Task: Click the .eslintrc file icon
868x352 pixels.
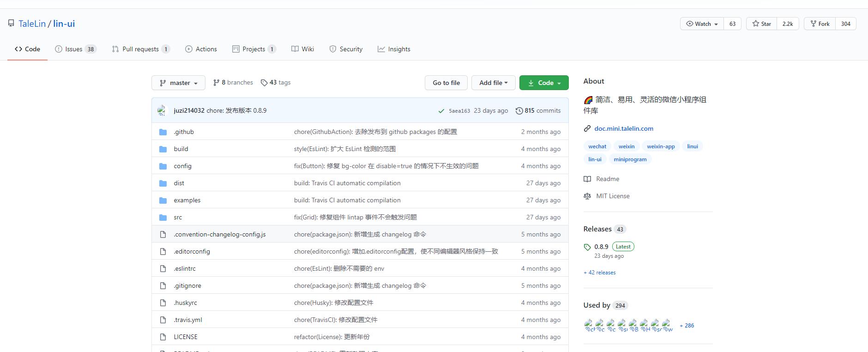Action: [x=163, y=269]
